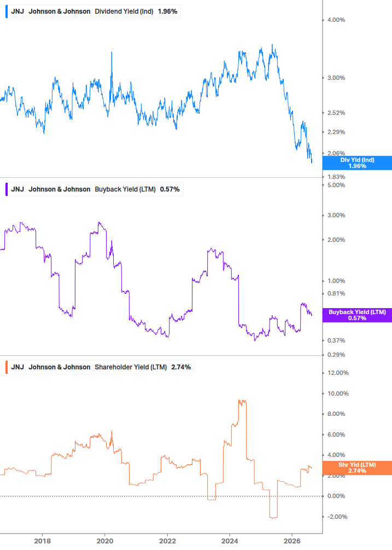Click the JNJ ticker in the Buyback Yield legend
Screen dimensions: 392x550
[x=17, y=189]
